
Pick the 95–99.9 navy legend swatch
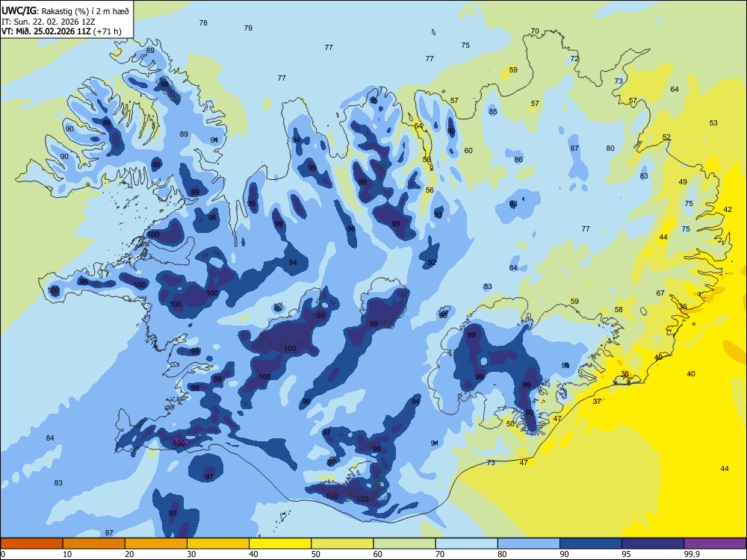coord(653,544)
